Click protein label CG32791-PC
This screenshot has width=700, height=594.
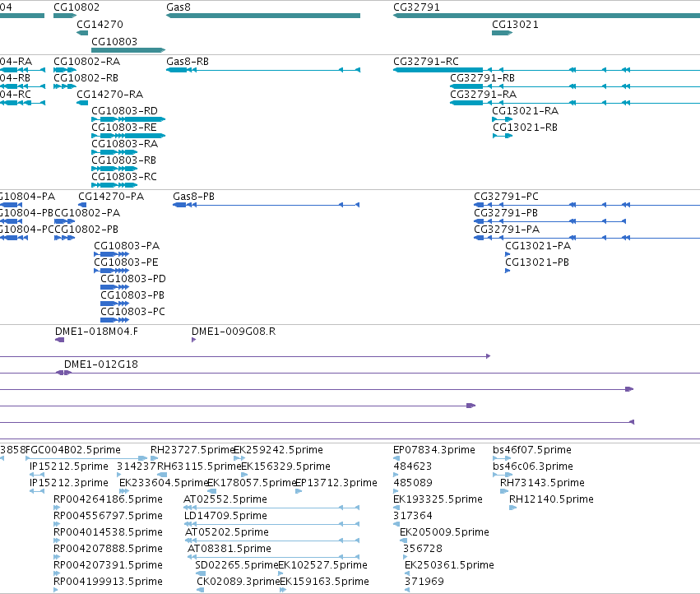506,197
